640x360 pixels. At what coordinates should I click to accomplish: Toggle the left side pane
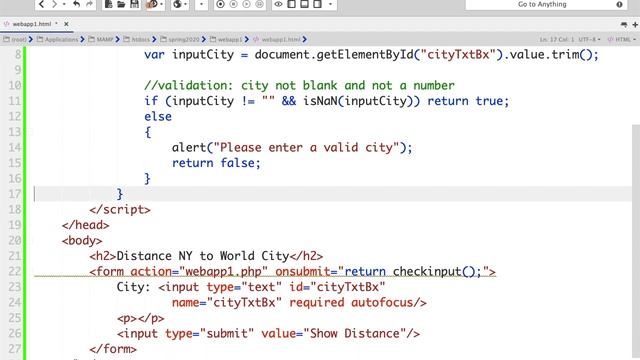click(x=291, y=4)
